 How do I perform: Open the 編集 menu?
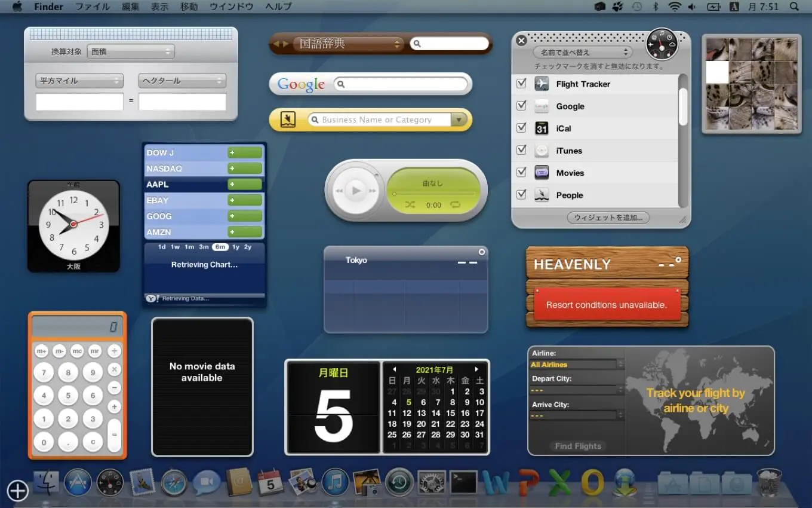click(130, 7)
